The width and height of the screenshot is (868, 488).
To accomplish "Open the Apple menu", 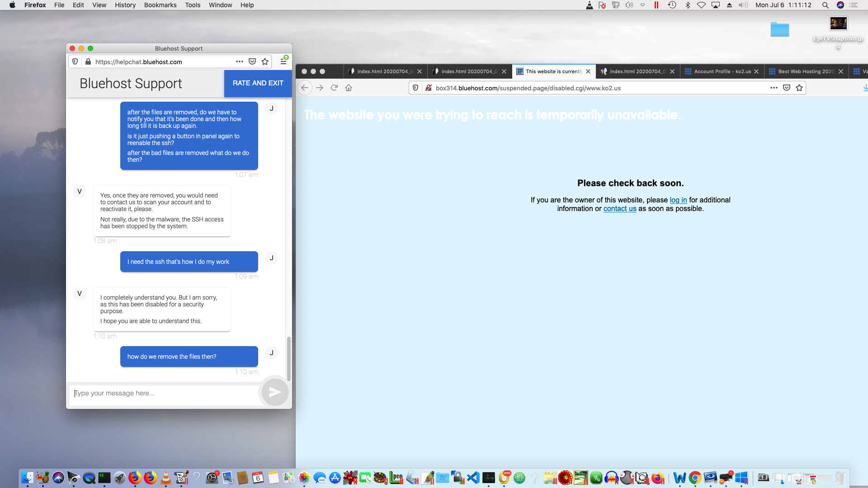I will point(12,5).
